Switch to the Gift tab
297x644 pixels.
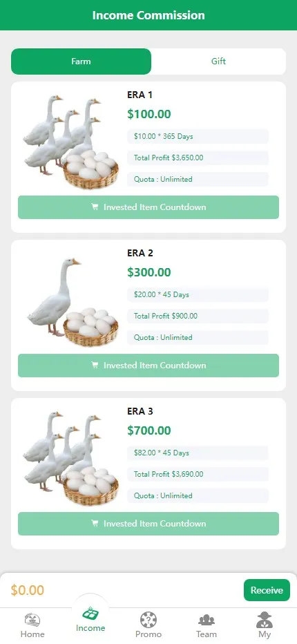pos(218,61)
